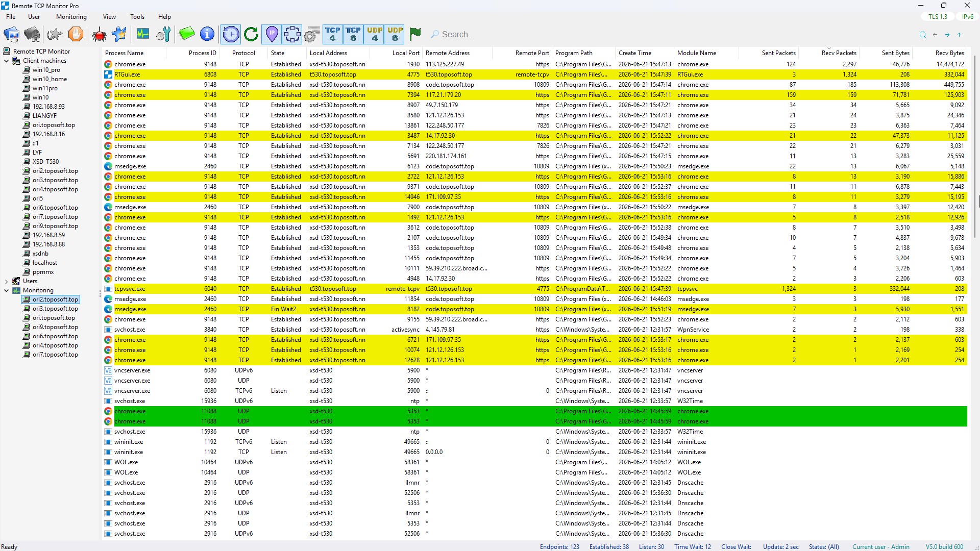Click 'Established: 38' in the status bar
The image size is (980, 551).
click(x=609, y=546)
